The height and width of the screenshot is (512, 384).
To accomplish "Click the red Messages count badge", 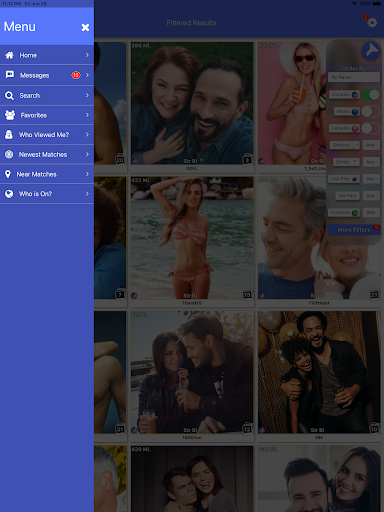I will 76,75.
